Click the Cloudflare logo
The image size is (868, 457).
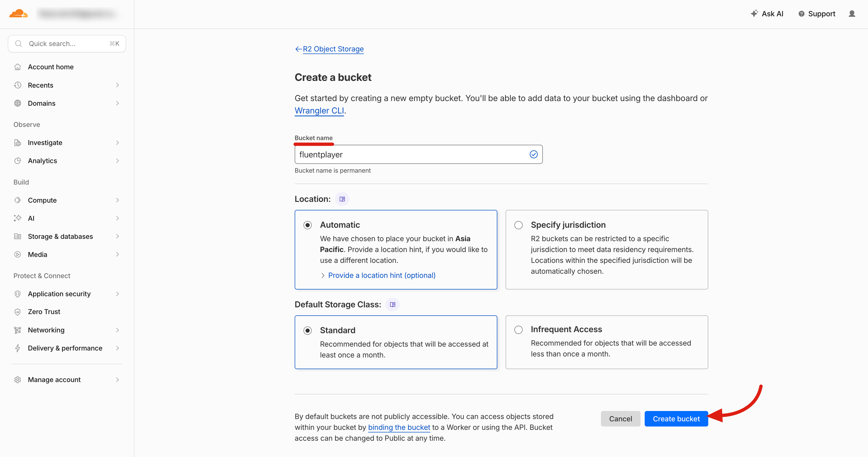pos(19,14)
